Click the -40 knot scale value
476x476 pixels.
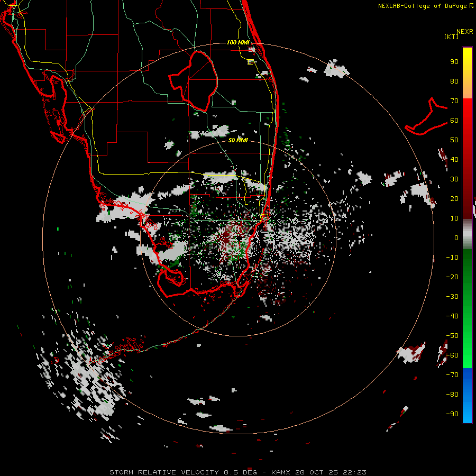click(452, 316)
